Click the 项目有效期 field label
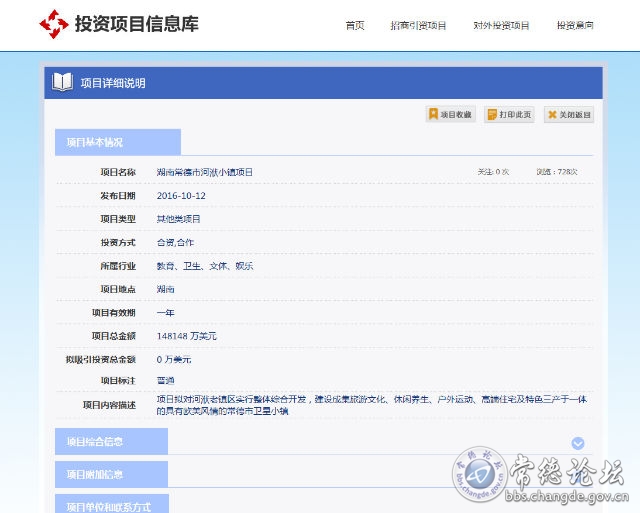 pos(113,313)
